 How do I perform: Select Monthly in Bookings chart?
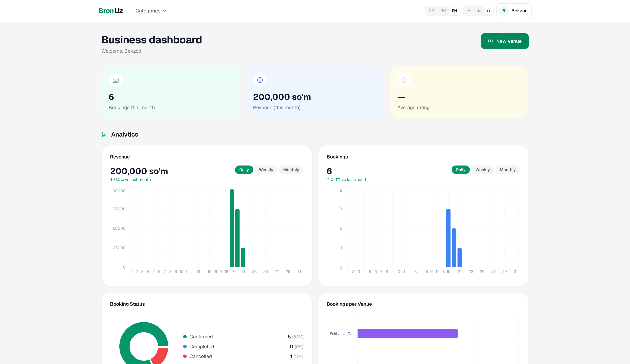click(x=507, y=170)
